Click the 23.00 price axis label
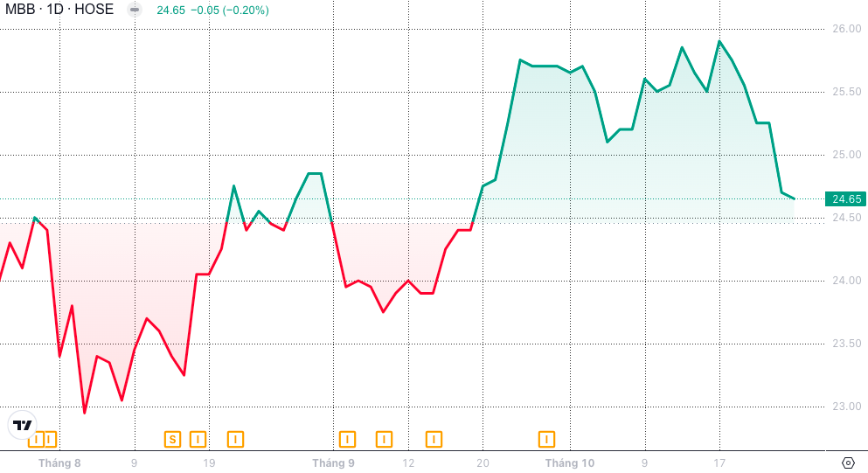 [x=846, y=407]
